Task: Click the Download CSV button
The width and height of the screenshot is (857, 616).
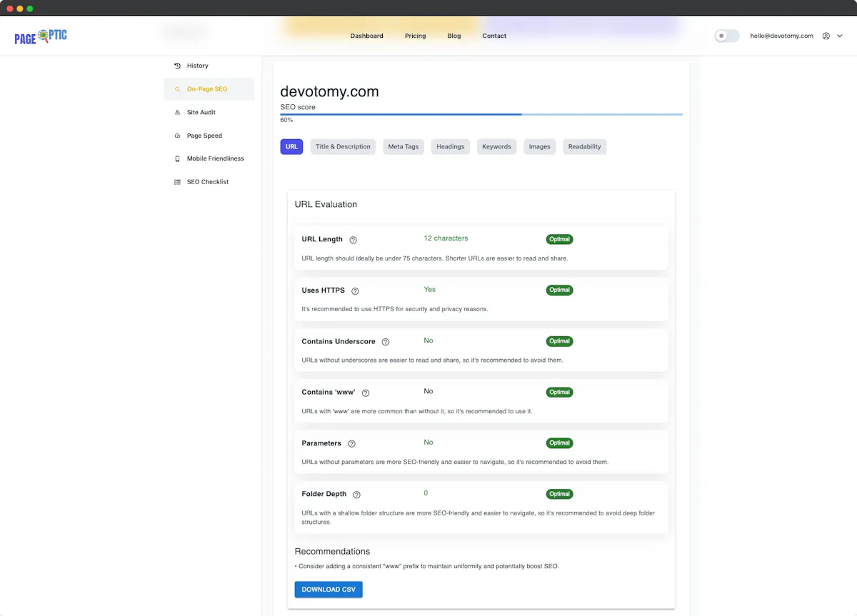Action: pyautogui.click(x=329, y=590)
